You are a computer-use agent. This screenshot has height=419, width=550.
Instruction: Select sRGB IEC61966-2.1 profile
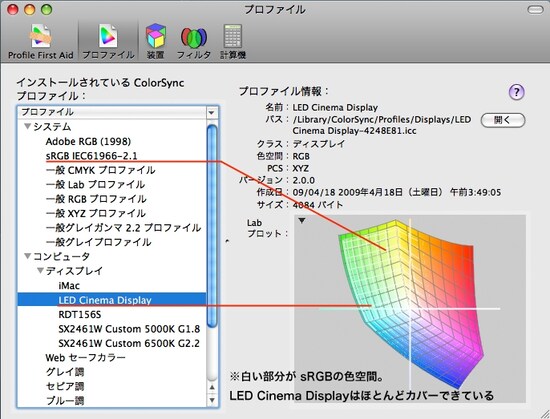(92, 156)
